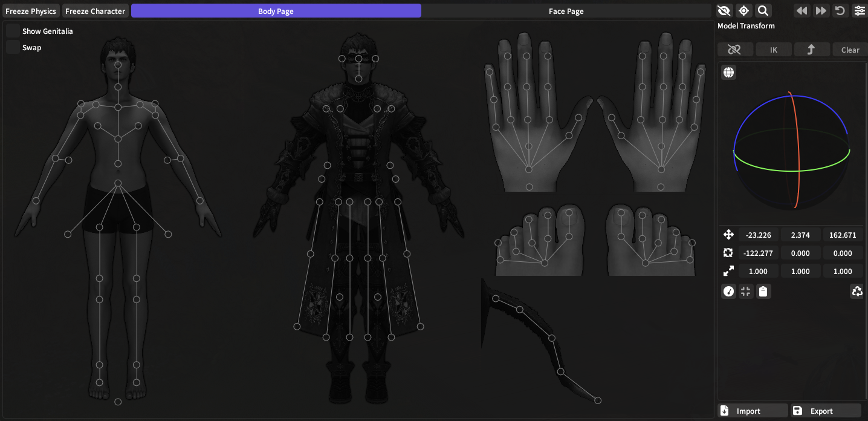
Task: Click the fast-forward (redo) double-arrow icon
Action: (x=821, y=11)
